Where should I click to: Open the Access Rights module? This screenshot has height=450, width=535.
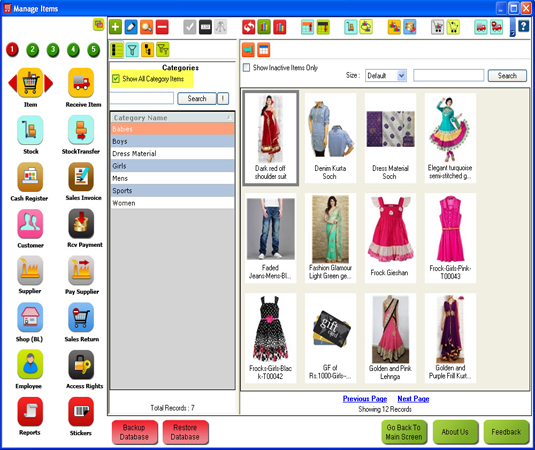81,365
